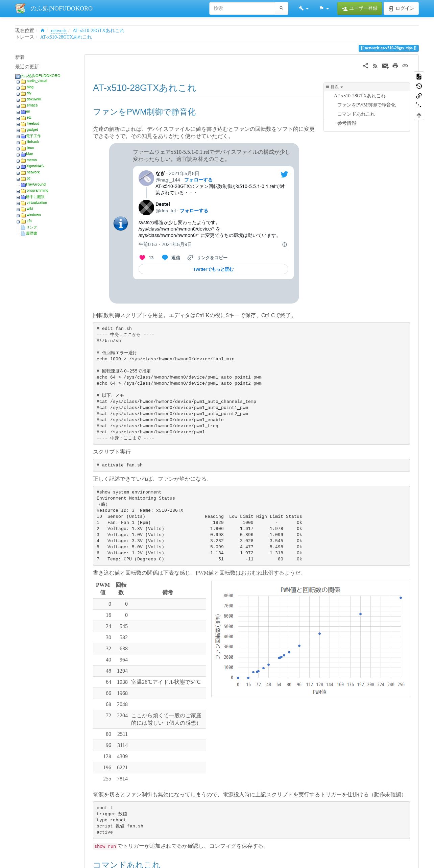
Task: Follow @des_tel via フォローする link
Action: point(194,211)
